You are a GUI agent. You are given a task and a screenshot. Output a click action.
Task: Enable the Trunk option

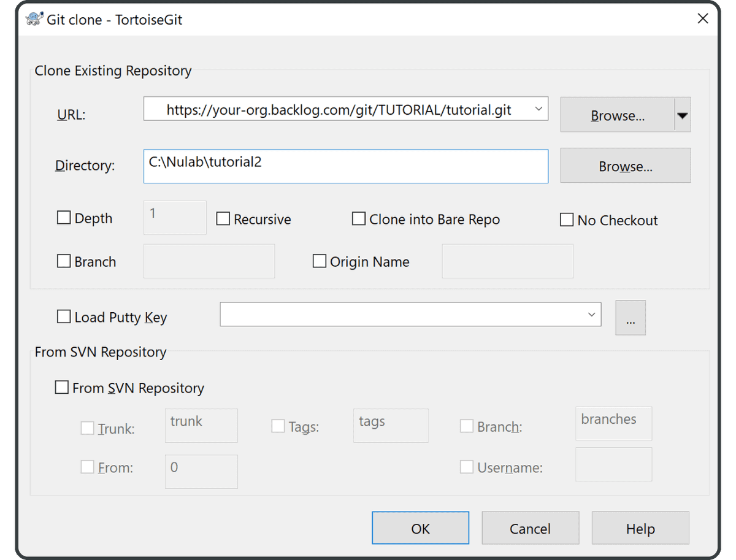pyautogui.click(x=87, y=428)
